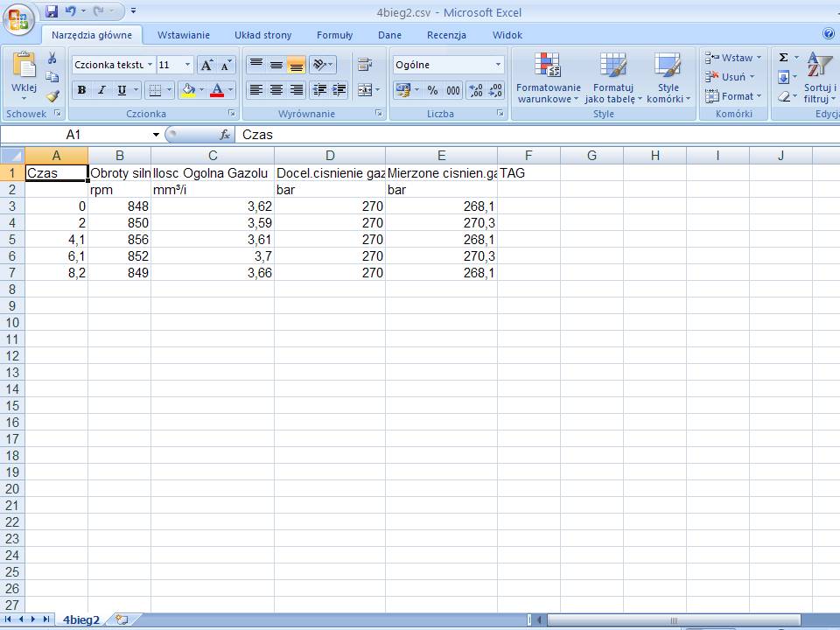This screenshot has height=630, width=840.
Task: Apply the cell borders icon
Action: (155, 90)
